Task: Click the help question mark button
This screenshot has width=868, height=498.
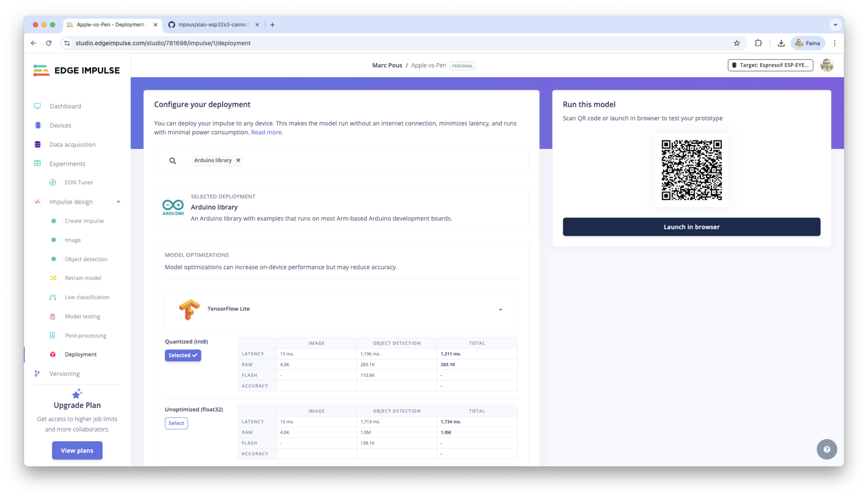Action: 827,449
